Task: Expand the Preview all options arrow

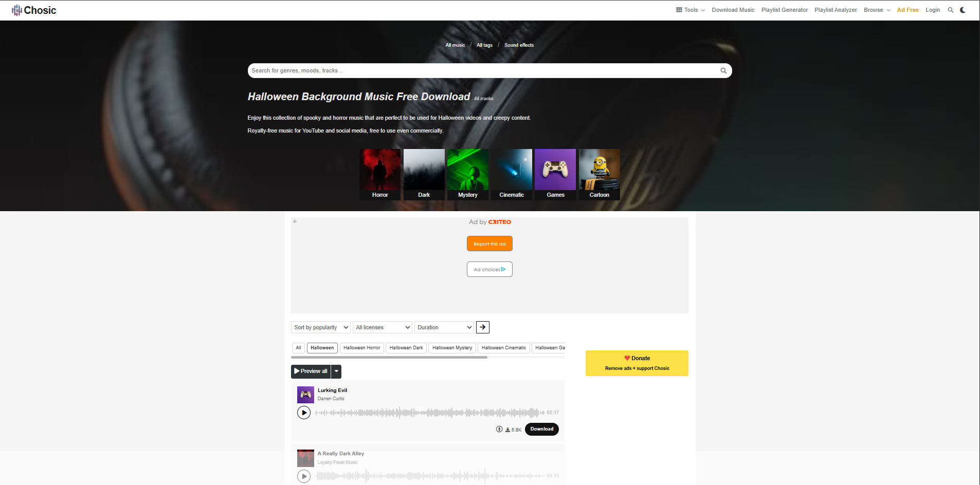Action: click(336, 371)
